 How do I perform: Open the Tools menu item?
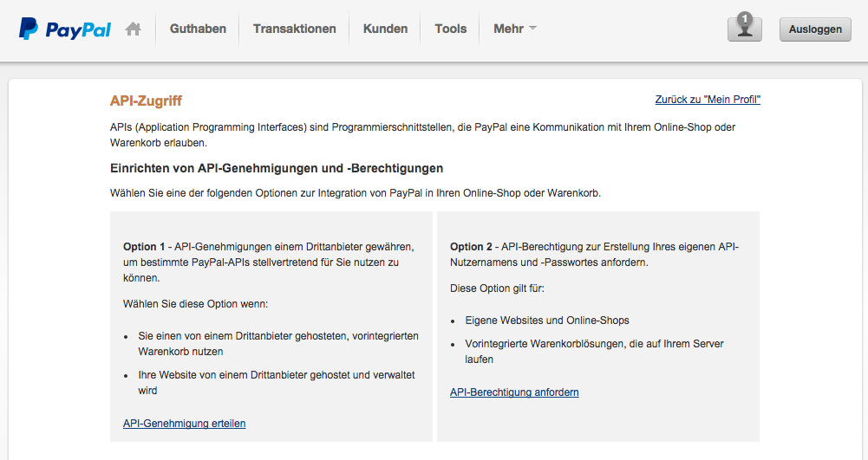tap(451, 29)
